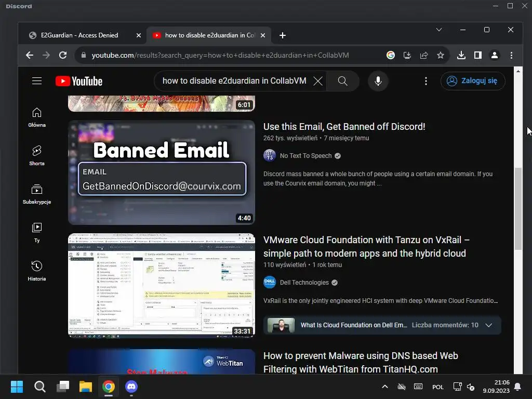The width and height of the screenshot is (532, 399).
Task: Click the Dell Technologies channel avatar
Action: point(270,282)
